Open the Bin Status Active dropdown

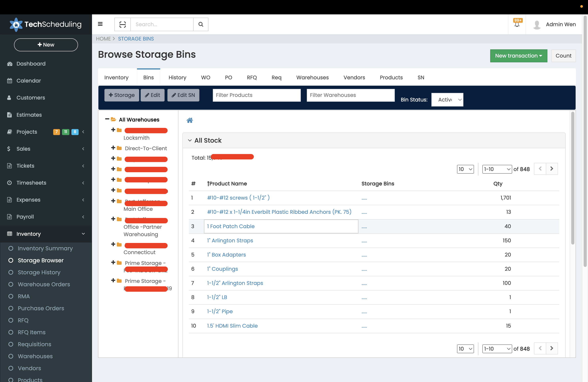click(447, 99)
